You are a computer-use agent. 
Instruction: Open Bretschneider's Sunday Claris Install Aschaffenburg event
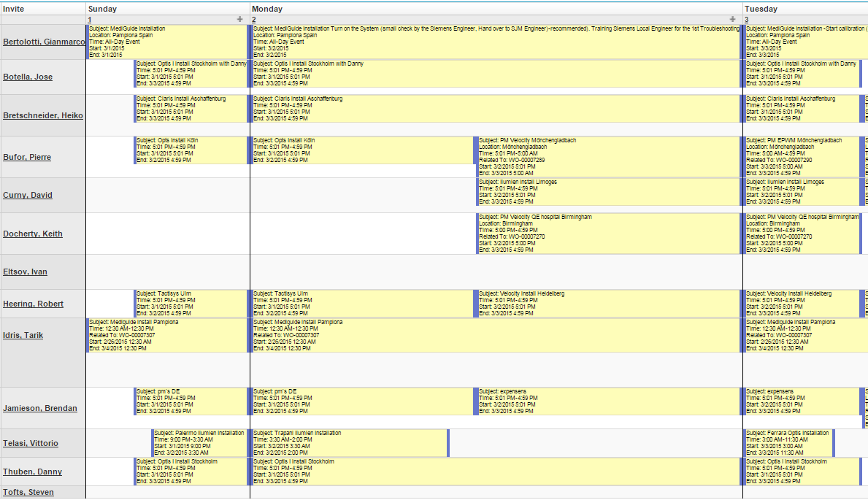point(191,109)
